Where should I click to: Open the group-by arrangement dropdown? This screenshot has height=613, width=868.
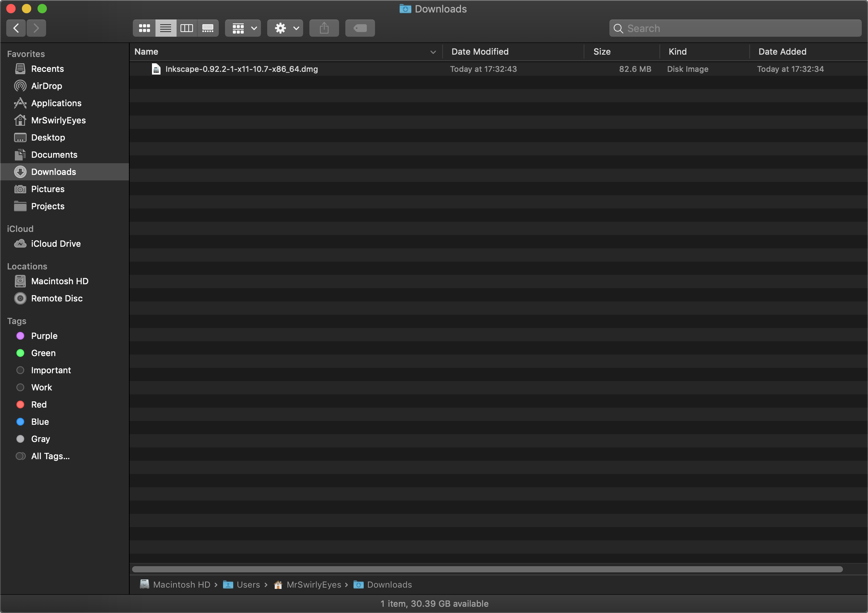(243, 28)
